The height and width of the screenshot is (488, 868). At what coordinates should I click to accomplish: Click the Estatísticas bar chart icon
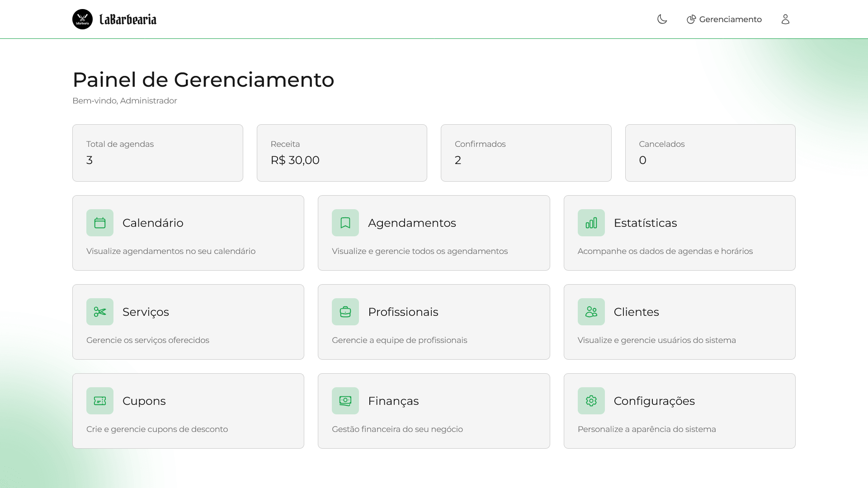(x=591, y=223)
